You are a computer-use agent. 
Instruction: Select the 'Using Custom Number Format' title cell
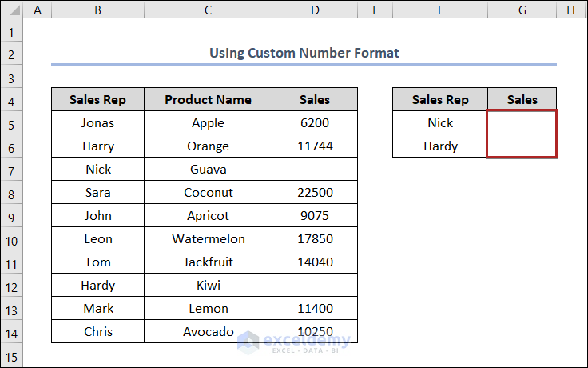pyautogui.click(x=304, y=53)
